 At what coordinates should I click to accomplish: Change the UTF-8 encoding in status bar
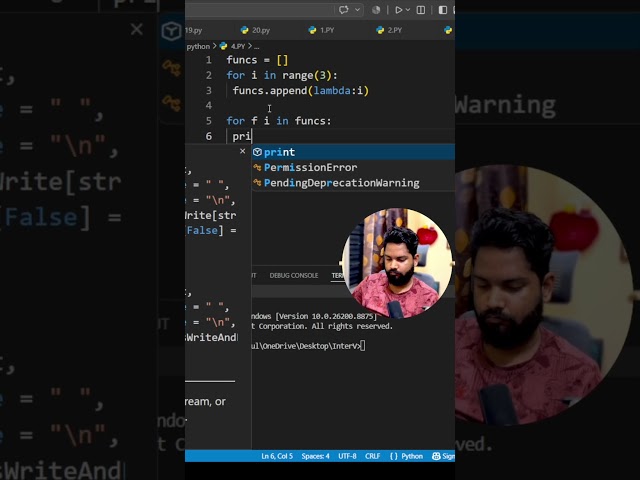347,456
